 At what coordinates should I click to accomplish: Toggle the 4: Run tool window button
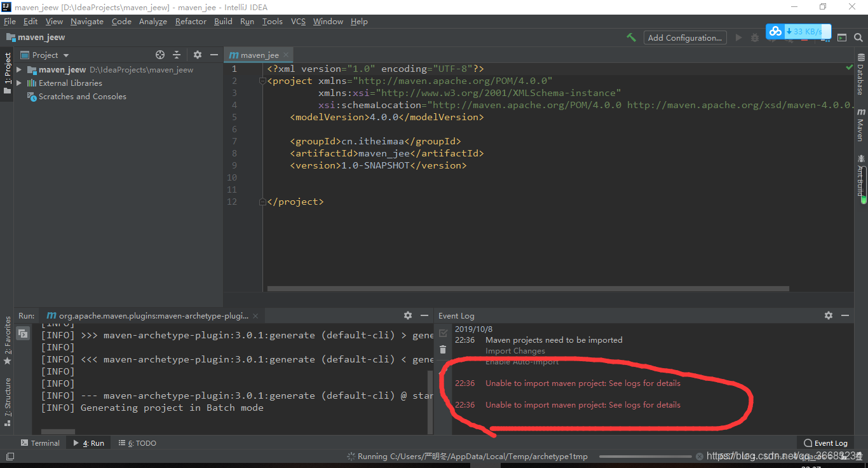(89, 443)
